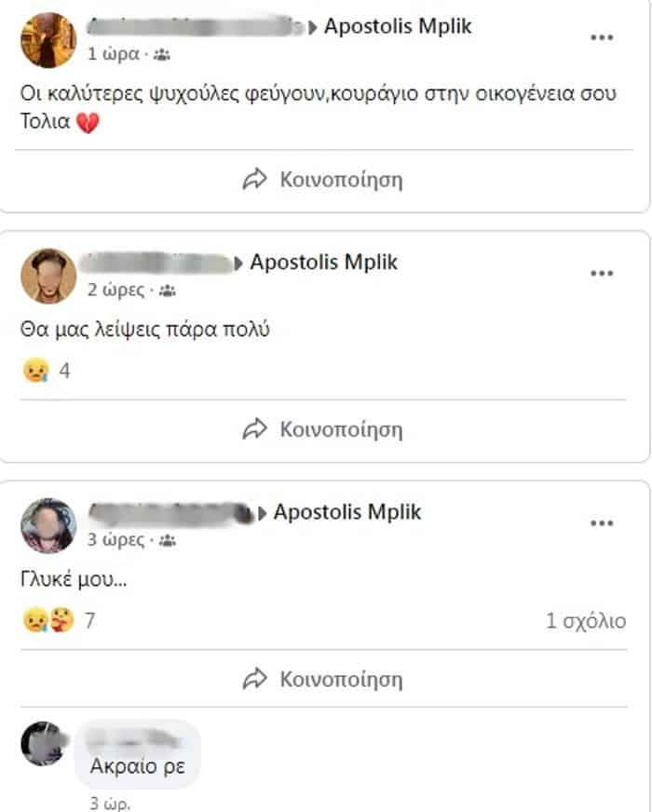Click the avatar of the '3 ώρες' poster

[x=48, y=525]
